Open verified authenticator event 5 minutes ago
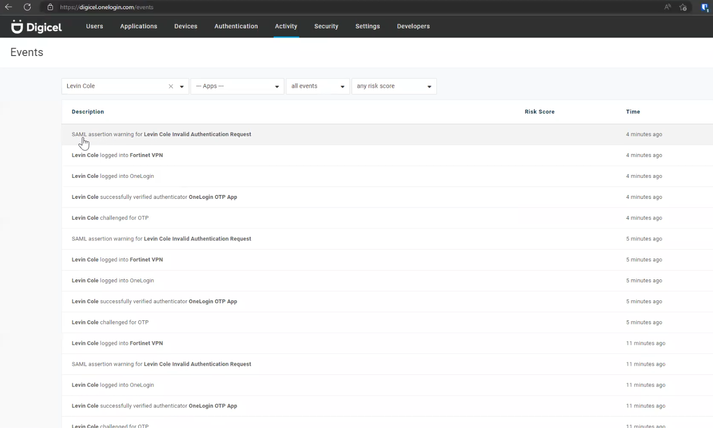This screenshot has height=428, width=713. coord(387,302)
